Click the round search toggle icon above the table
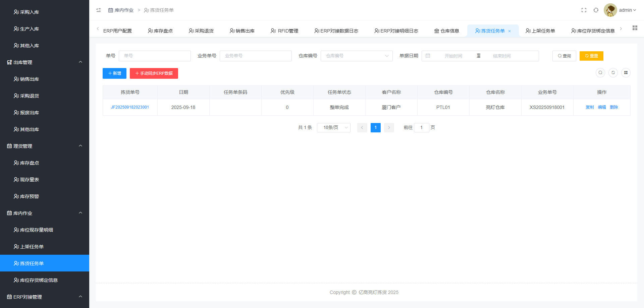The height and width of the screenshot is (308, 644). pyautogui.click(x=600, y=73)
